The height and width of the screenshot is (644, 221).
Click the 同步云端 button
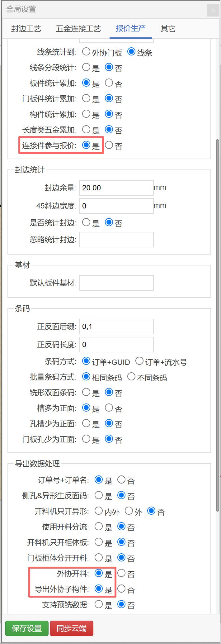pos(71,628)
